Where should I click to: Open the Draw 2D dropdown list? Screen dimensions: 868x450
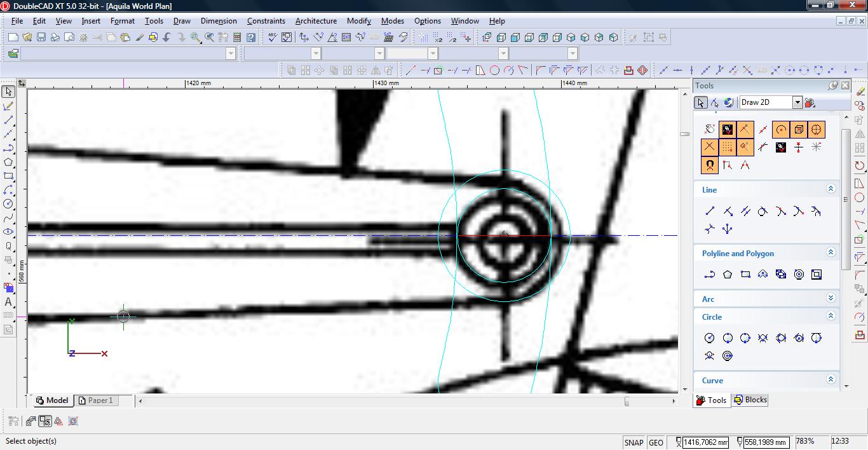tap(797, 102)
